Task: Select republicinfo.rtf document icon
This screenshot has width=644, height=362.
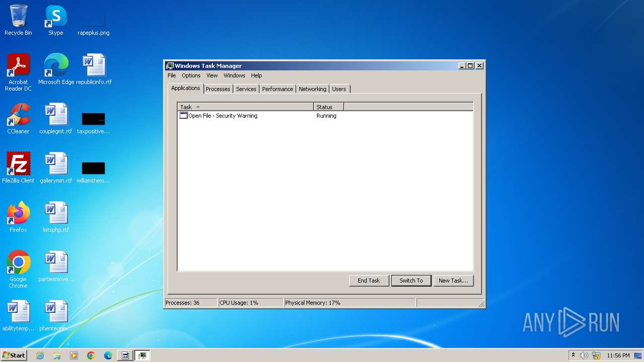Action: (x=94, y=69)
